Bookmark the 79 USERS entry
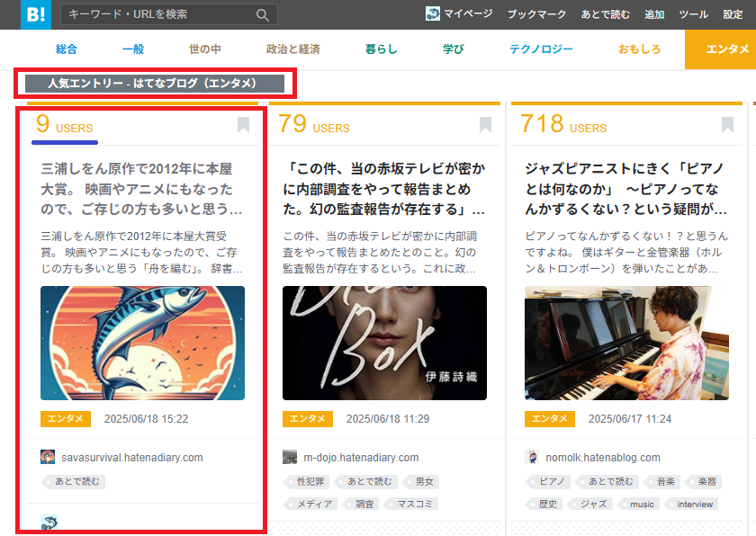 (x=485, y=125)
